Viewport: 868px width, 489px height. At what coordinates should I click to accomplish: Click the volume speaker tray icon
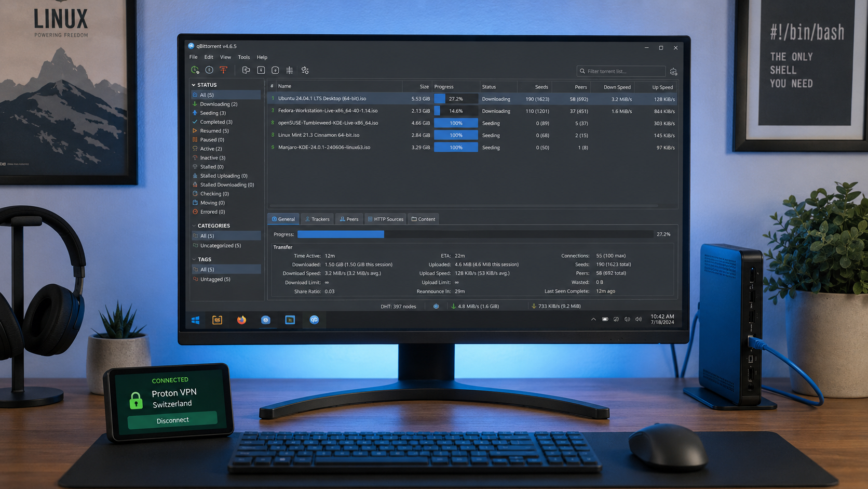pos(639,319)
